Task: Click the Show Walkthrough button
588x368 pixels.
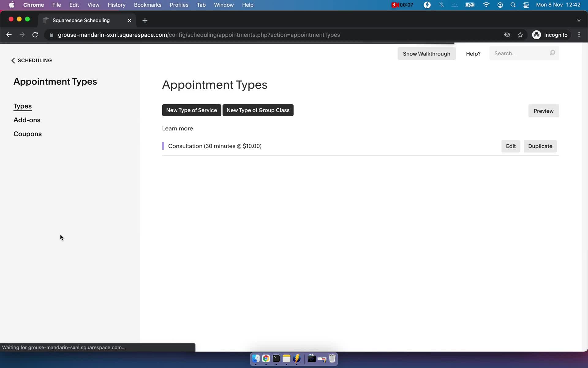Action: pos(426,53)
